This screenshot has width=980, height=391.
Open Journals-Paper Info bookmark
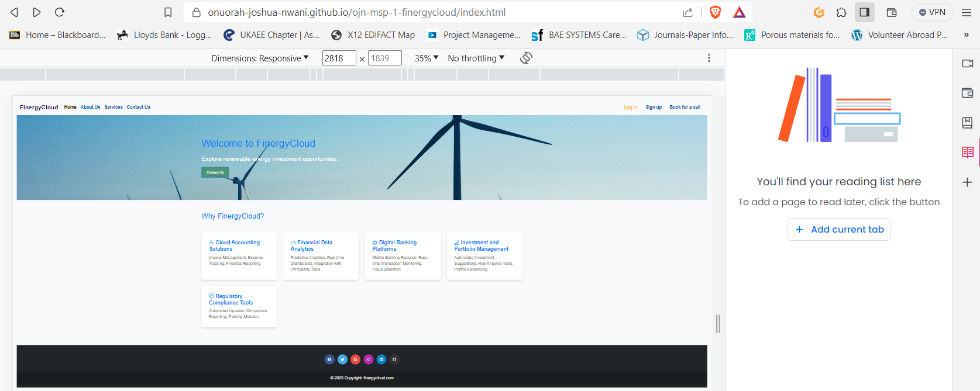pyautogui.click(x=685, y=35)
